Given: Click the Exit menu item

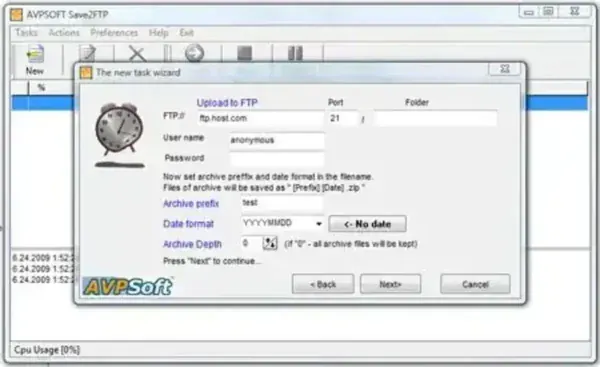Looking at the screenshot, I should (x=186, y=33).
